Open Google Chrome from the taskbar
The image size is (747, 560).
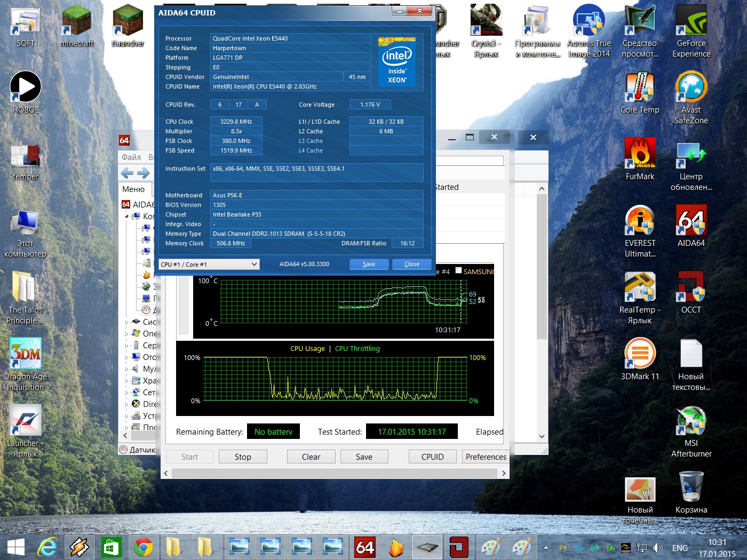pyautogui.click(x=143, y=547)
